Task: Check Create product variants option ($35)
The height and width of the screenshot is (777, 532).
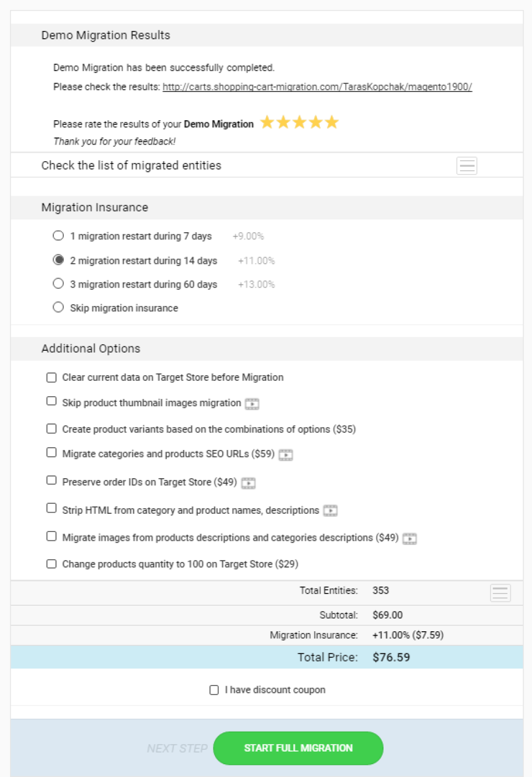Action: 52,429
